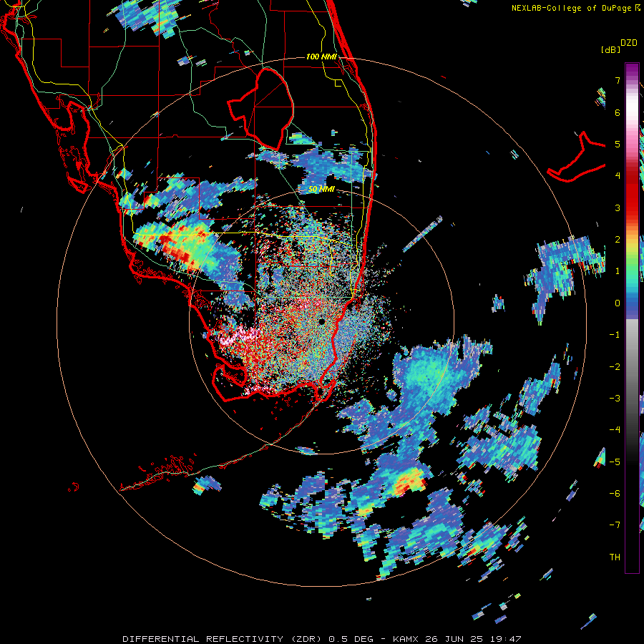Click the DZD product label above the scale
The width and height of the screenshot is (644, 644).
[629, 43]
